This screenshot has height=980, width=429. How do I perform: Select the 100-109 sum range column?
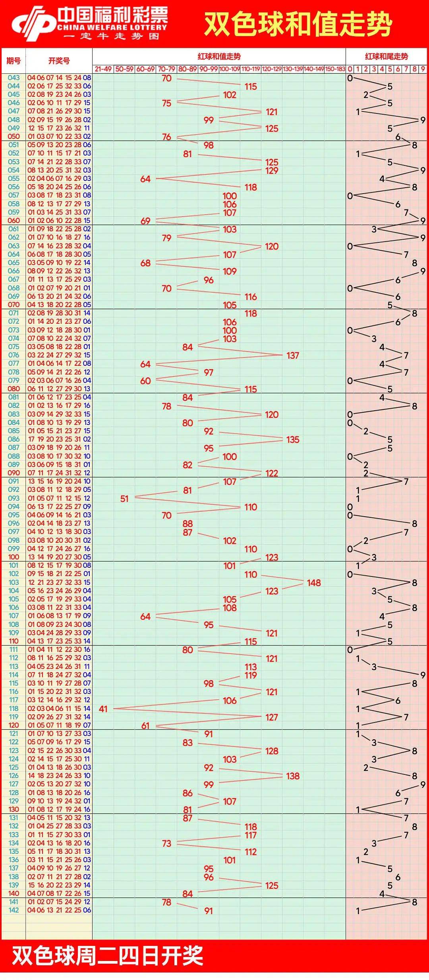230,69
